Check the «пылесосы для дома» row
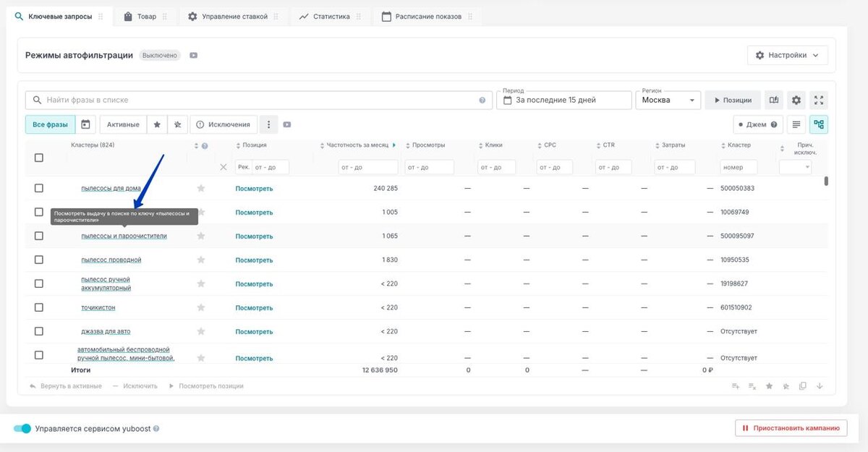This screenshot has height=452, width=868. 39,188
